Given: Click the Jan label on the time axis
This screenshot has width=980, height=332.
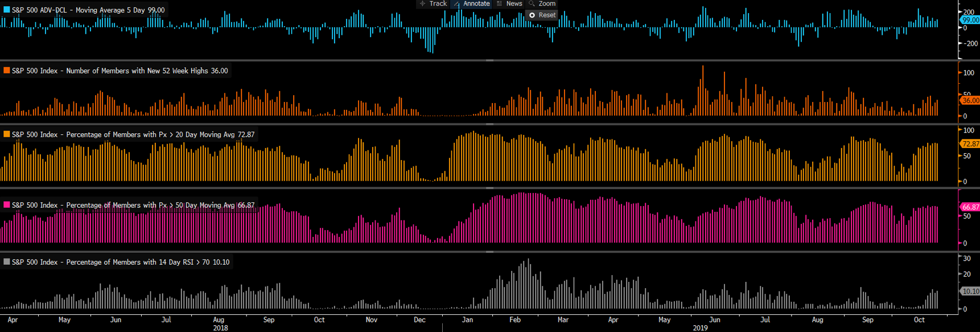Looking at the screenshot, I should point(467,320).
